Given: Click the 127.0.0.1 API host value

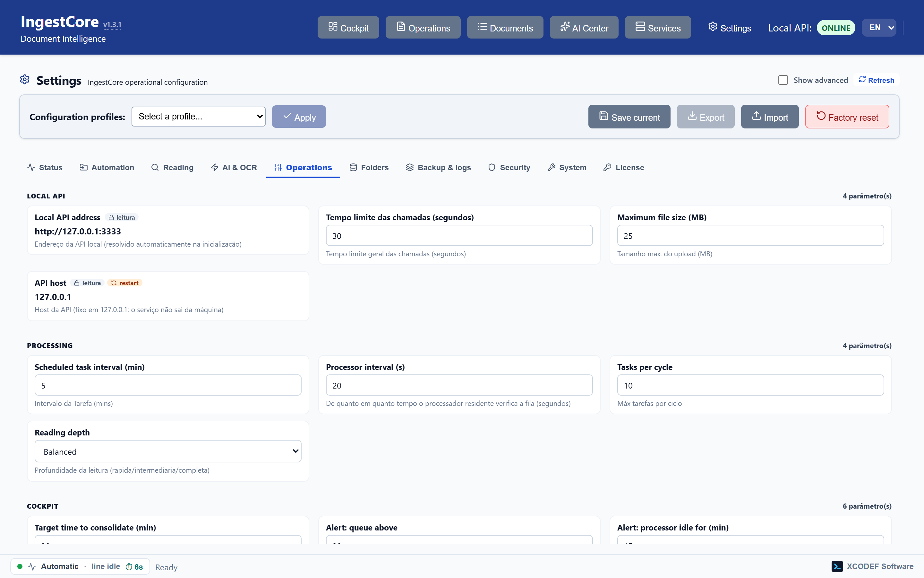Looking at the screenshot, I should [x=53, y=297].
